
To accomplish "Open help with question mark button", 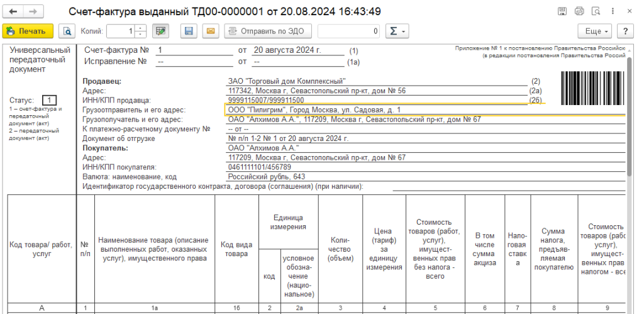I will (625, 31).
